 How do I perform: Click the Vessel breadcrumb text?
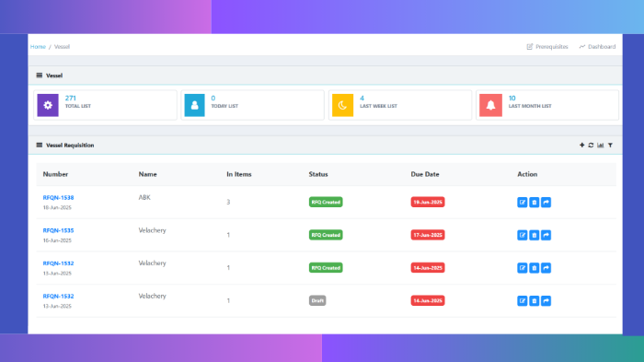[62, 46]
